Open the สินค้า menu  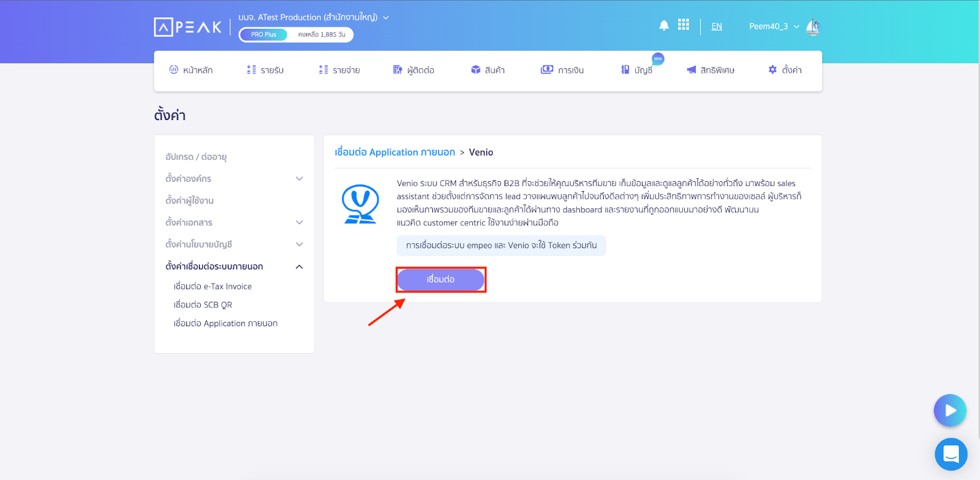(x=488, y=70)
